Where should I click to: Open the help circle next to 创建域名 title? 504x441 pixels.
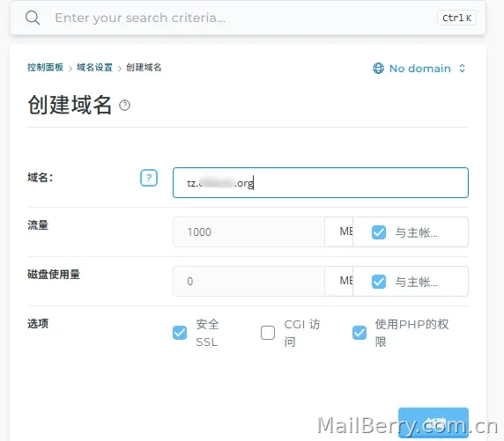[125, 105]
